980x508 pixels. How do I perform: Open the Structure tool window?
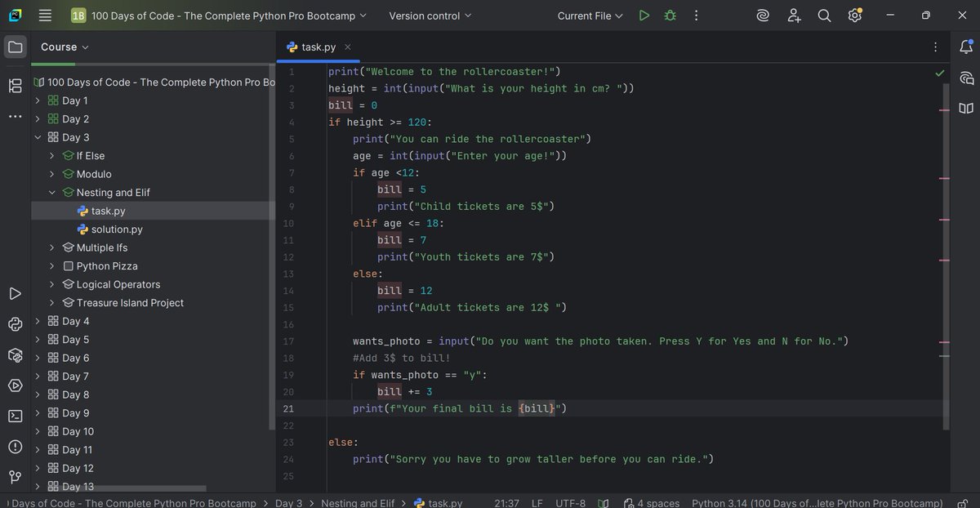(x=15, y=86)
